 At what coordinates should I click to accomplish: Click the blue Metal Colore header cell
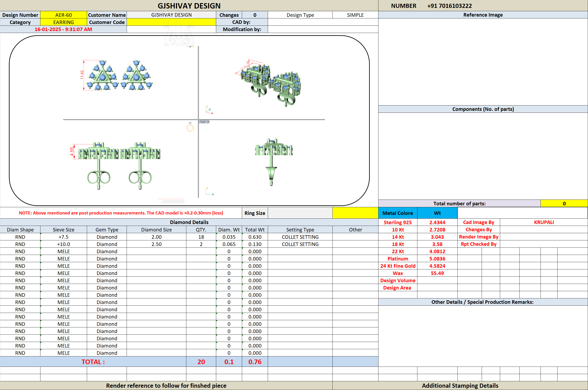[x=398, y=213]
